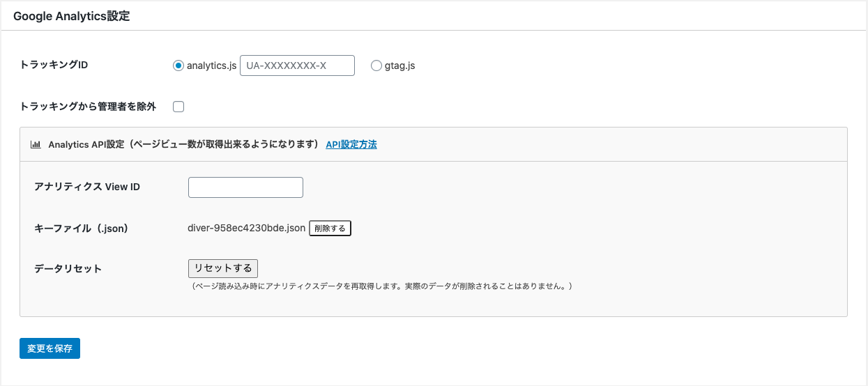Screen dimensions: 868x386
Task: Select the gtag.js radio button
Action: coord(376,65)
